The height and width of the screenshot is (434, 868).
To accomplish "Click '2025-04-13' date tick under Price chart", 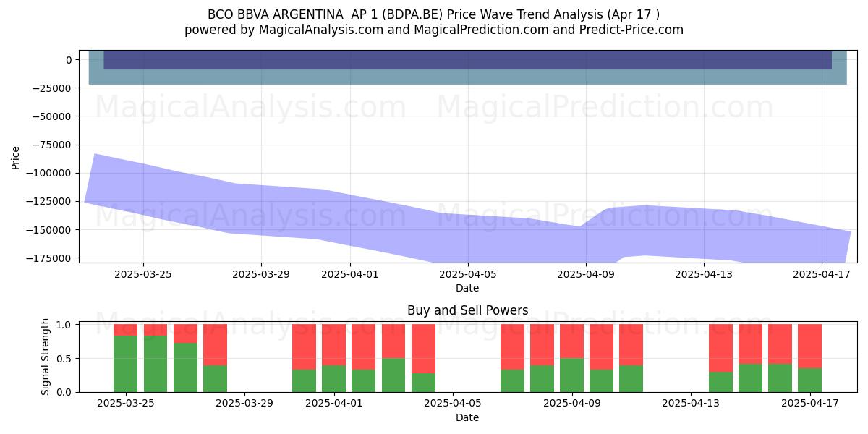I will [x=704, y=274].
